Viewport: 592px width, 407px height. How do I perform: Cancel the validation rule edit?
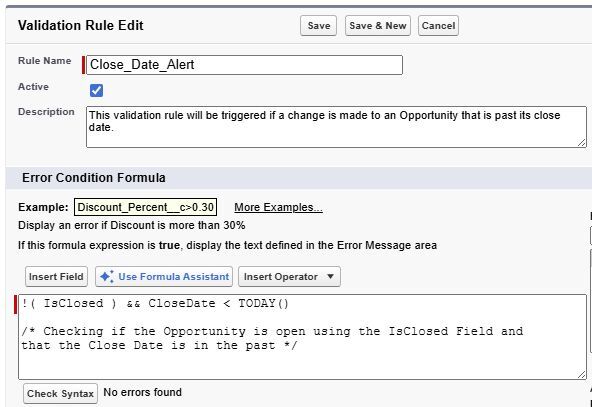[x=438, y=26]
